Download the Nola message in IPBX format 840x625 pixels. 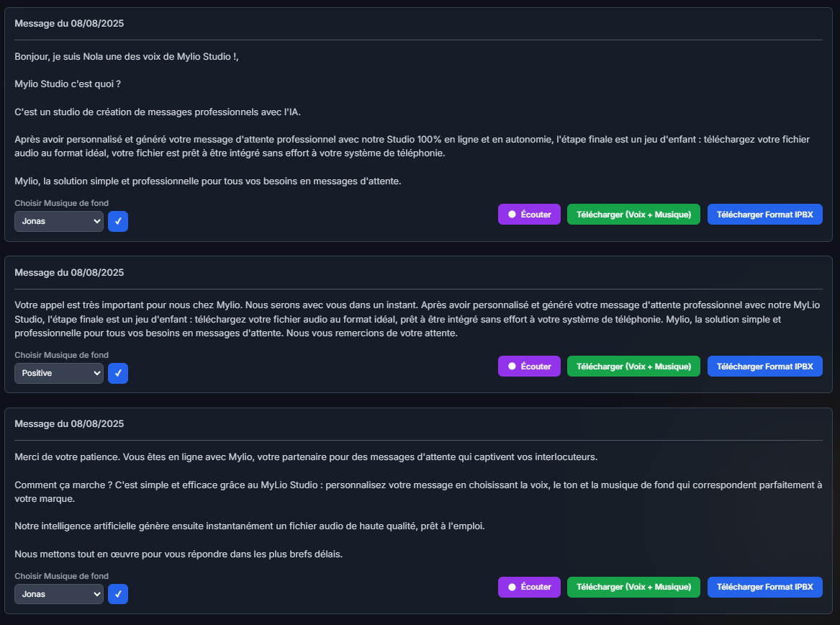click(764, 215)
